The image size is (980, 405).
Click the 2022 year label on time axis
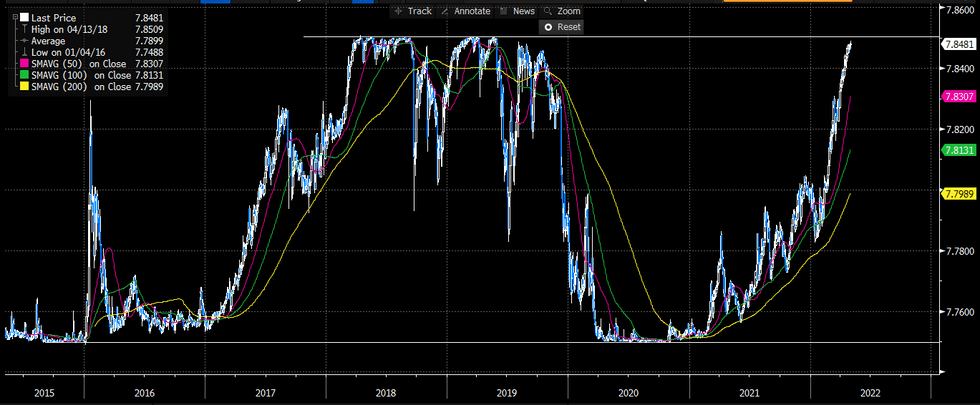click(x=868, y=393)
